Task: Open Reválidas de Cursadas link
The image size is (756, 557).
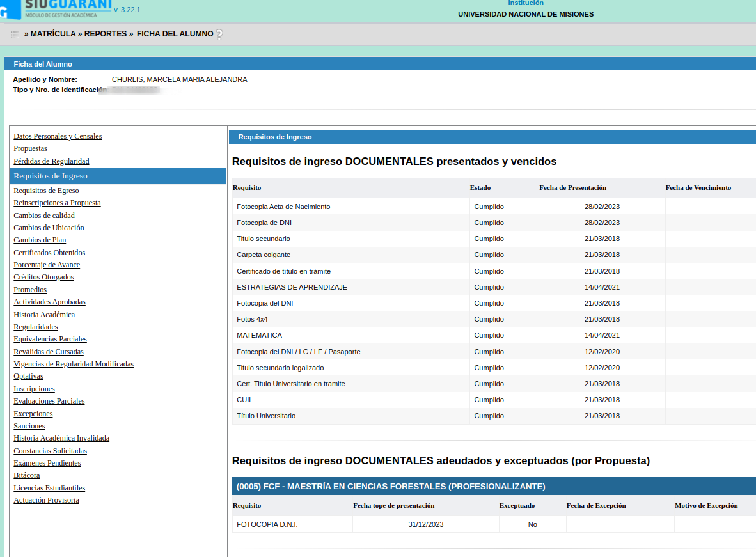Action: coord(49,352)
